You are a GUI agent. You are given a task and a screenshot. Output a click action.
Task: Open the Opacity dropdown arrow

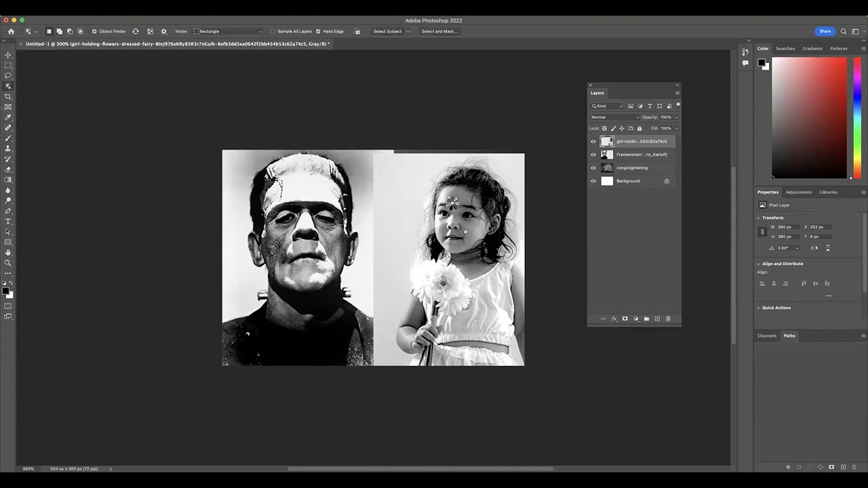click(676, 117)
